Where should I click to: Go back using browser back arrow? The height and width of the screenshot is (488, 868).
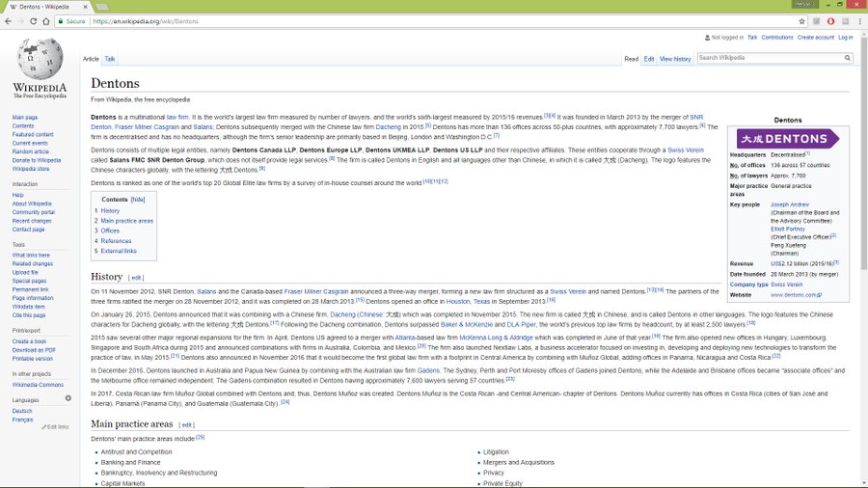tap(8, 21)
